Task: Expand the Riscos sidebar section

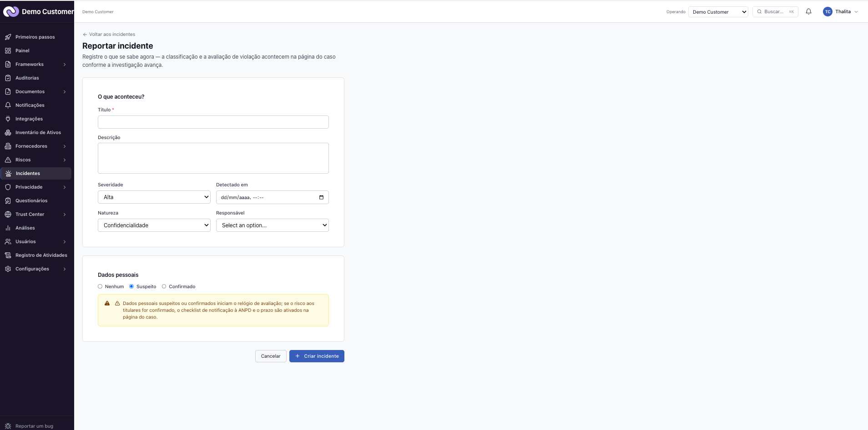Action: click(x=65, y=160)
